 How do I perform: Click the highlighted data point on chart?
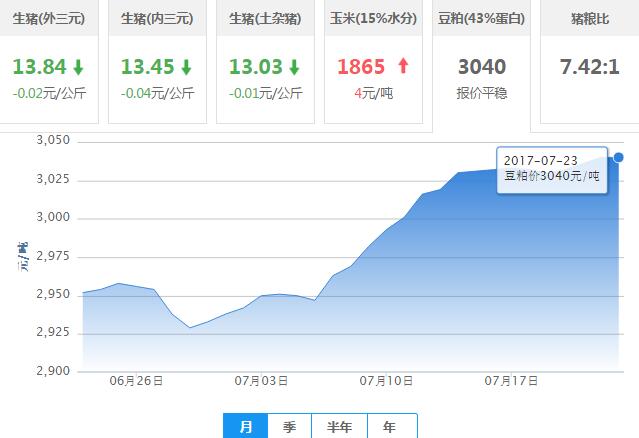tap(618, 157)
